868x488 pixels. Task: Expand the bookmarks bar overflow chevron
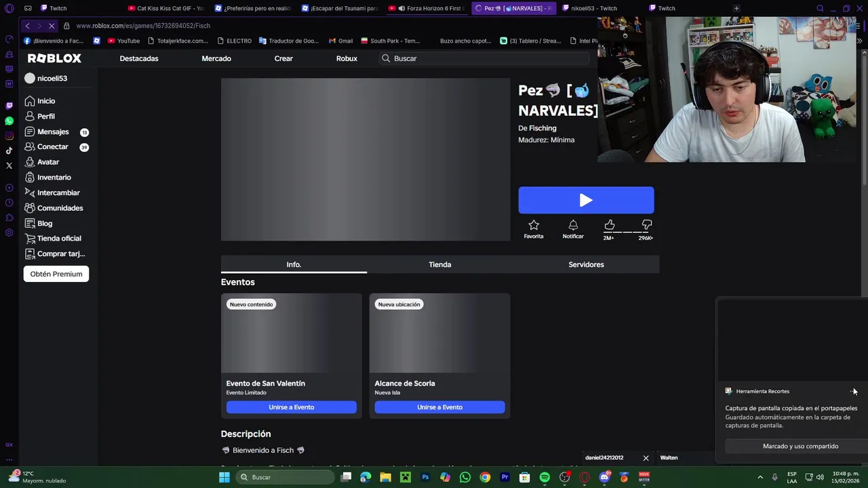[859, 41]
